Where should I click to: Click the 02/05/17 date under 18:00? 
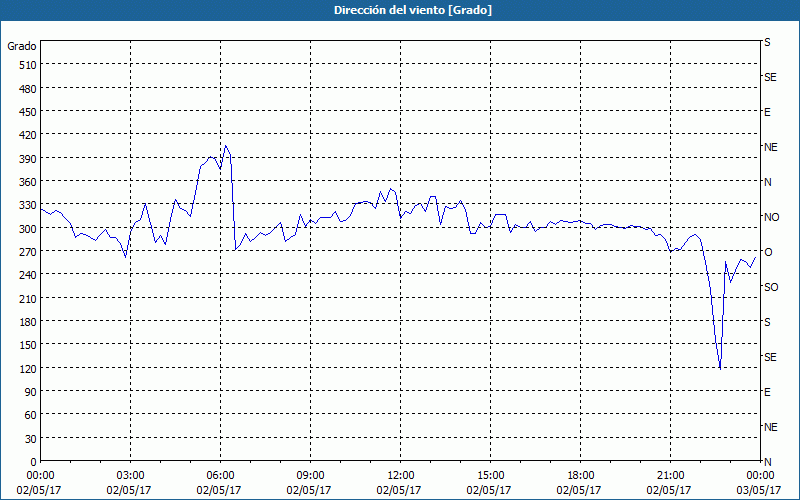click(579, 490)
